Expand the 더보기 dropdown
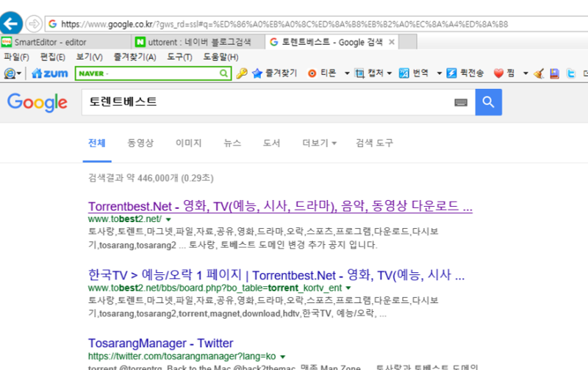The image size is (588, 370). pos(319,143)
